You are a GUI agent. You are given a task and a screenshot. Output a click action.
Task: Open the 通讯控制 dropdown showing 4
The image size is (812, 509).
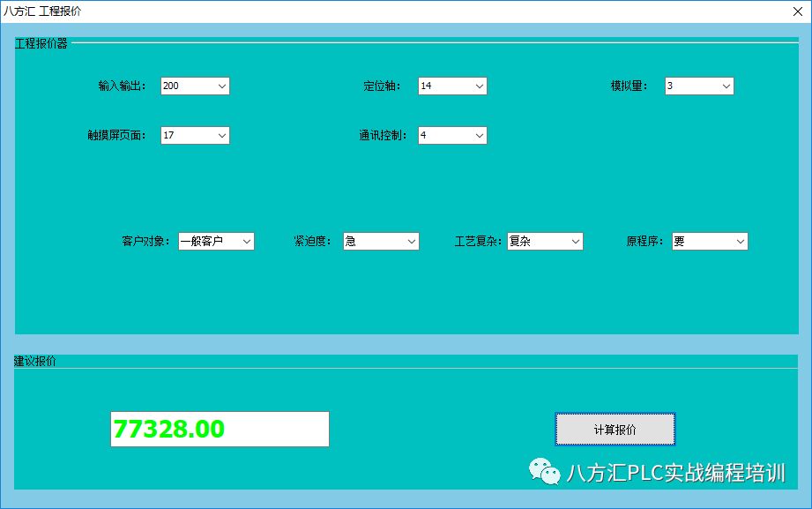tap(452, 135)
